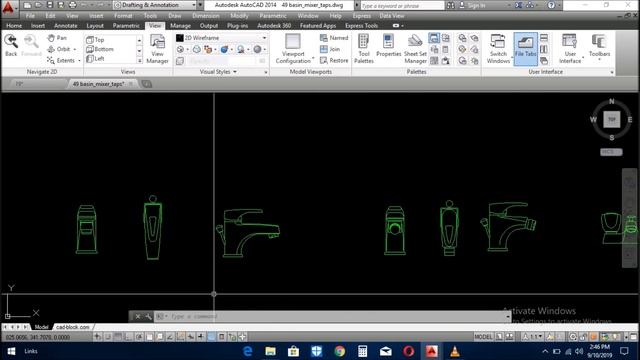Switch to the Home ribbon tab
The image size is (640, 360).
click(x=14, y=25)
